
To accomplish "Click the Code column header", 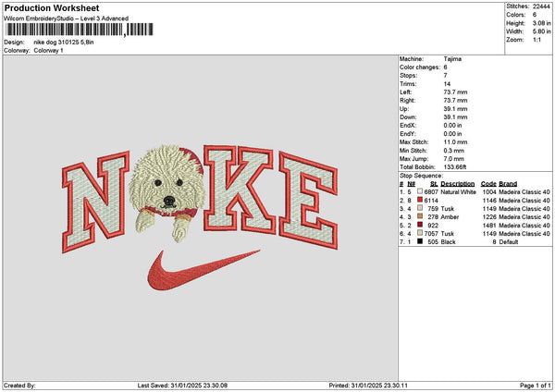I will [488, 184].
